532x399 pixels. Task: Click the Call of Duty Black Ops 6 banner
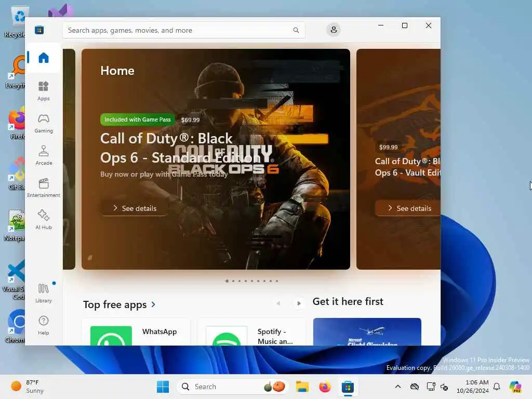pos(216,159)
